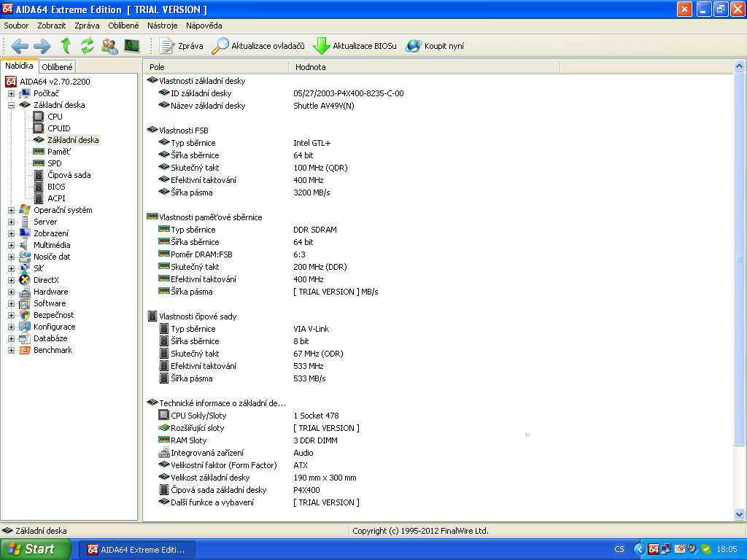Click the Hardware icon in the tree
The image size is (747, 560).
25,292
